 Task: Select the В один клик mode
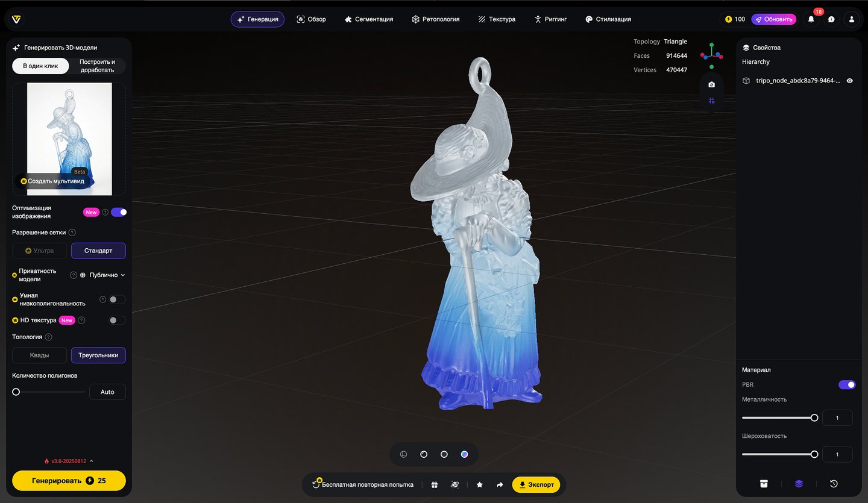40,66
